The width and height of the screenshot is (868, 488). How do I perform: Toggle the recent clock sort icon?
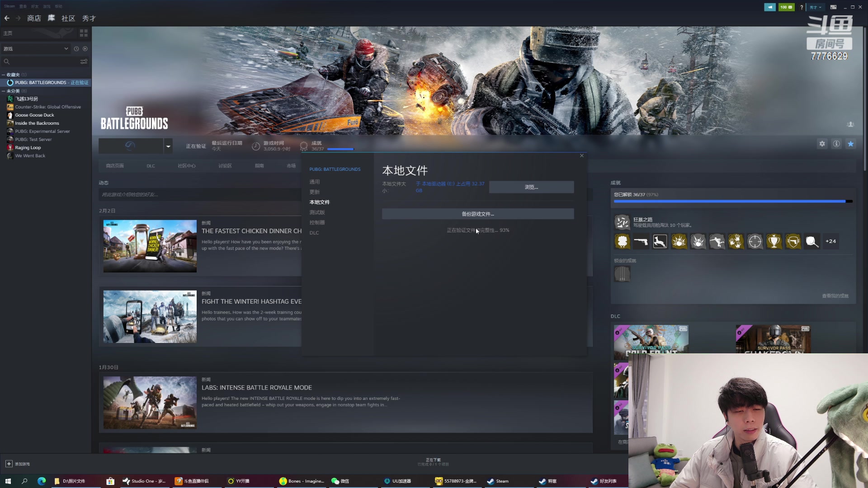coord(76,49)
